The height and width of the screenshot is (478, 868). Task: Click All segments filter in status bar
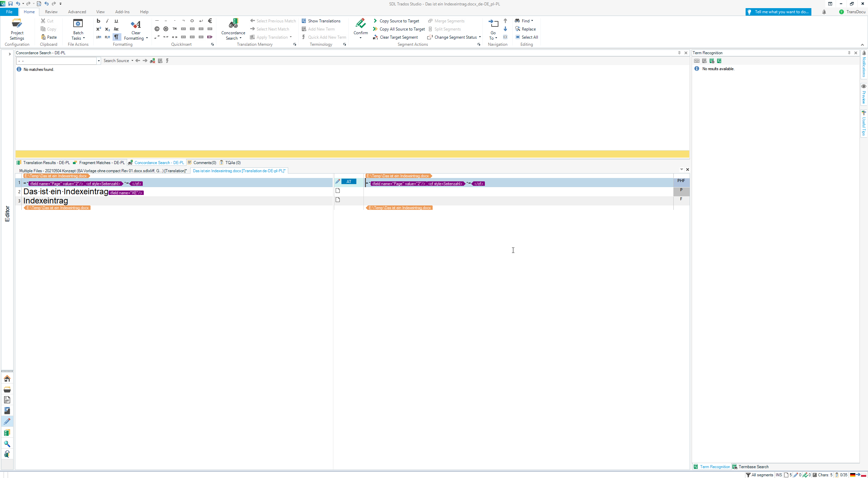(759, 475)
